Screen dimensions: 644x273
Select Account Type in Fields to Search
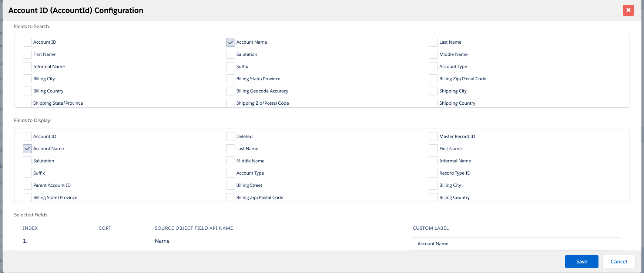tap(433, 67)
